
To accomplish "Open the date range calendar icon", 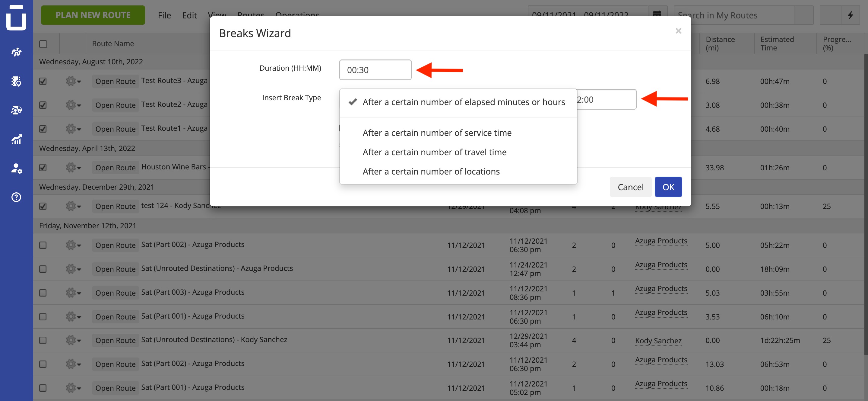I will pos(657,15).
